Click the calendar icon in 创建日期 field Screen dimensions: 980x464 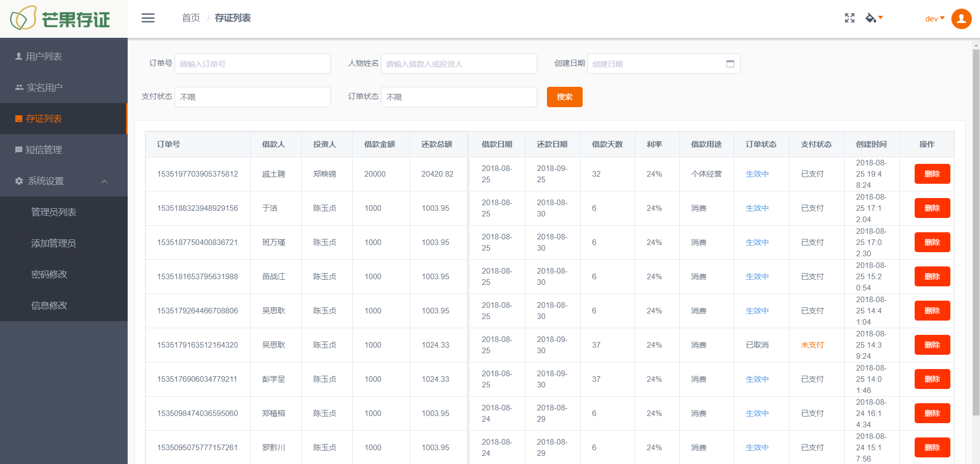pos(730,64)
